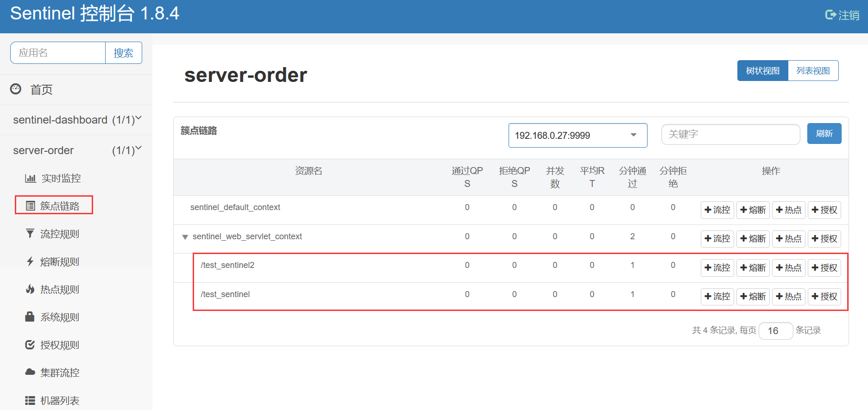The height and width of the screenshot is (410, 868).
Task: Click the 关键字 keyword search field
Action: tap(730, 134)
